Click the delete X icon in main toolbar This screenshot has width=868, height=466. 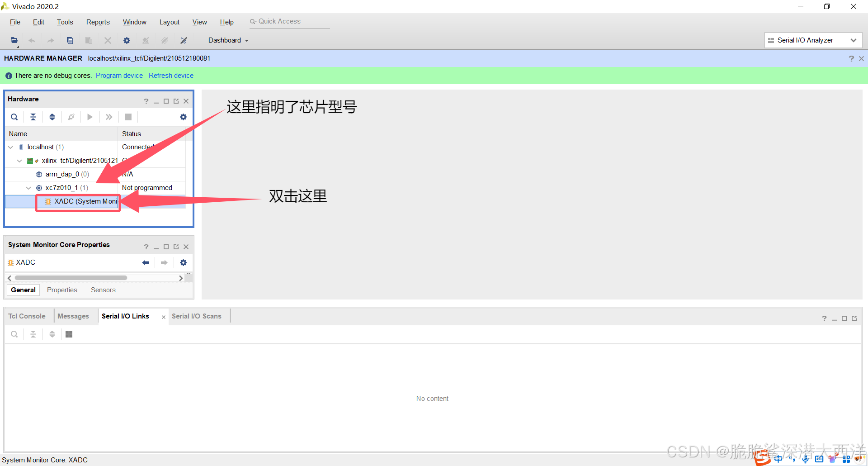click(108, 40)
